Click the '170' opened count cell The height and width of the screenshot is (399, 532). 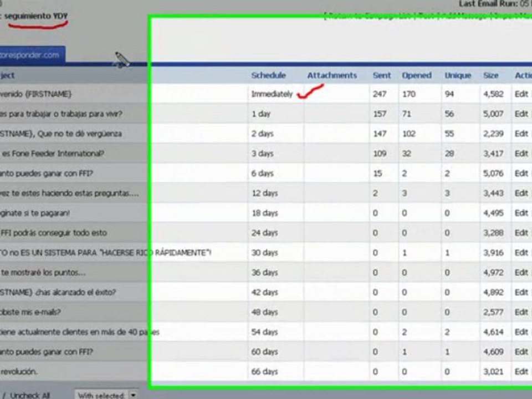[x=409, y=94]
